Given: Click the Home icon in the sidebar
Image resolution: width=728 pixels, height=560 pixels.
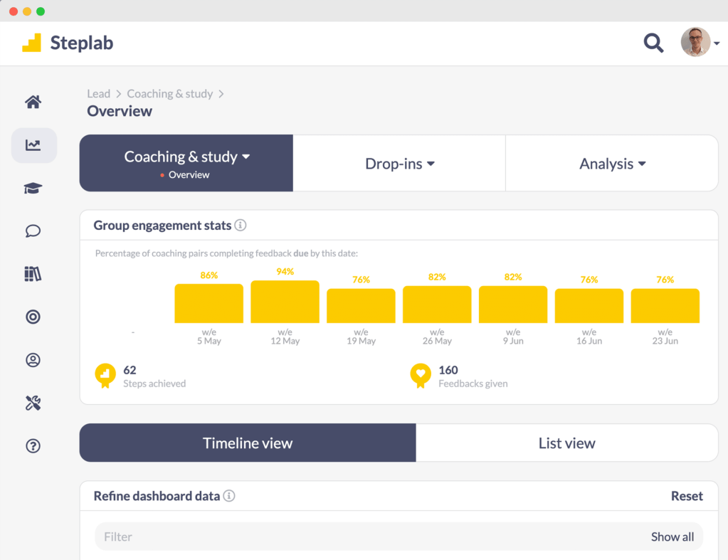Looking at the screenshot, I should [x=33, y=102].
